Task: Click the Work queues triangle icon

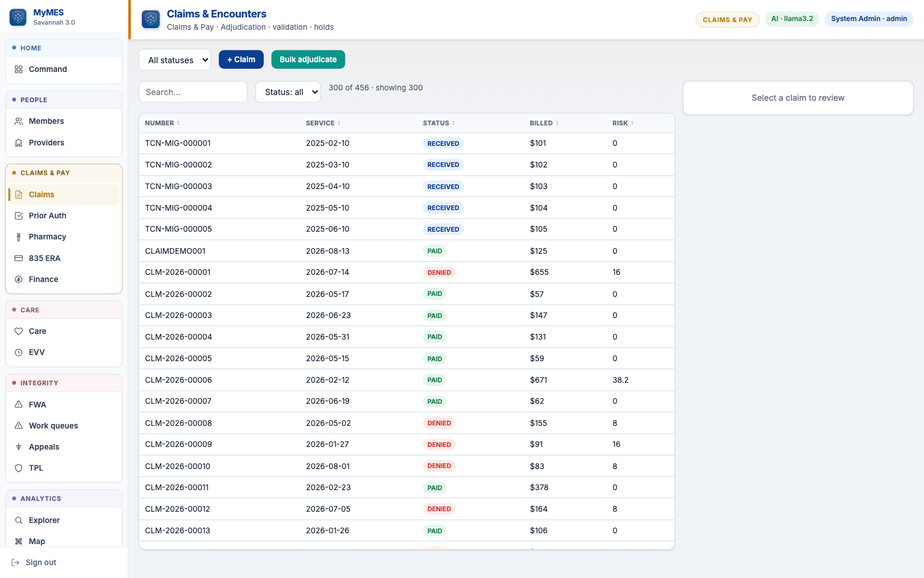Action: click(x=18, y=426)
